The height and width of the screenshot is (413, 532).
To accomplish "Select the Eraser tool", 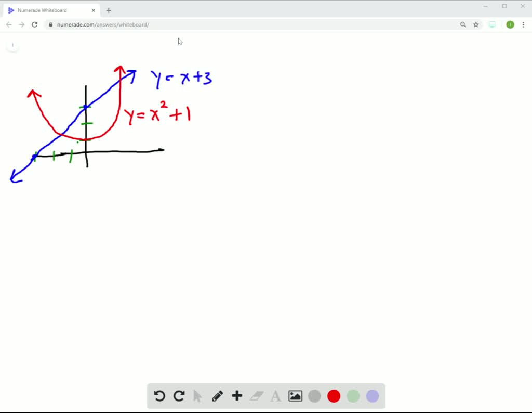I will [x=257, y=396].
